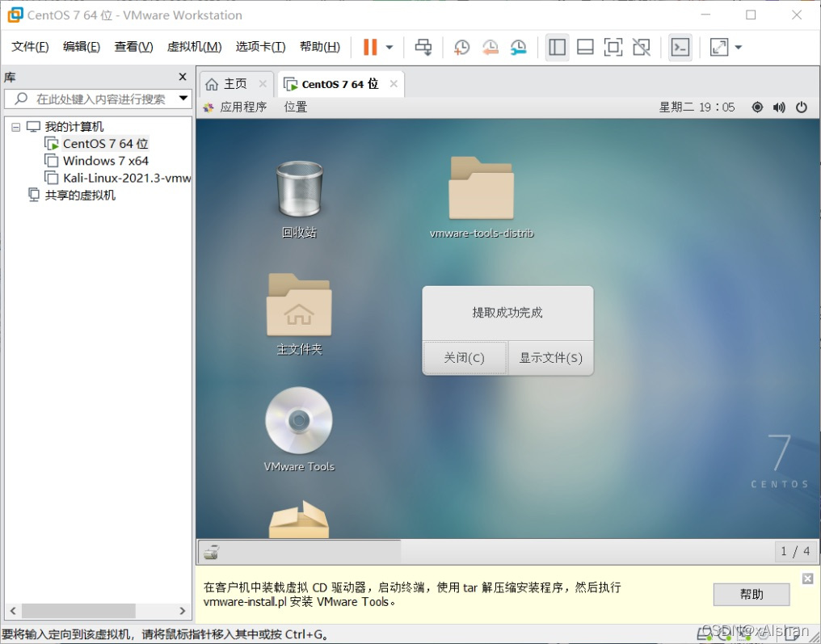Open the stretch display dropdown arrow
This screenshot has height=644, width=821.
739,47
